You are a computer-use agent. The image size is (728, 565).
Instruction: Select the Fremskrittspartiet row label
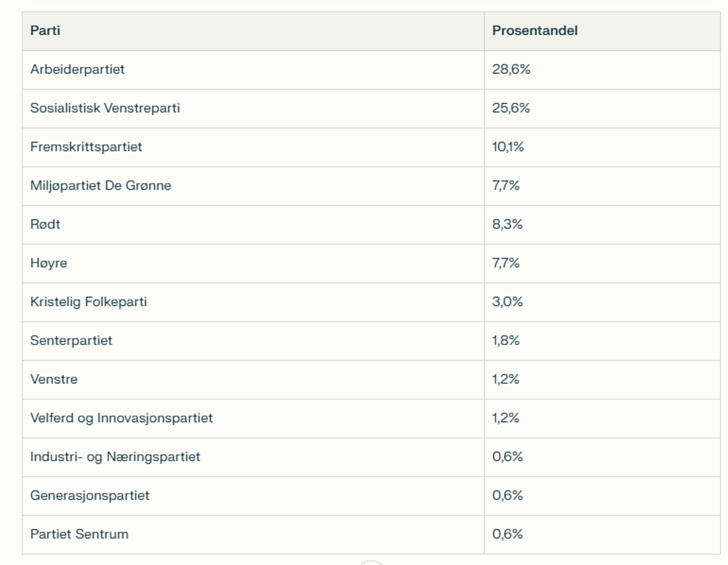pyautogui.click(x=86, y=147)
